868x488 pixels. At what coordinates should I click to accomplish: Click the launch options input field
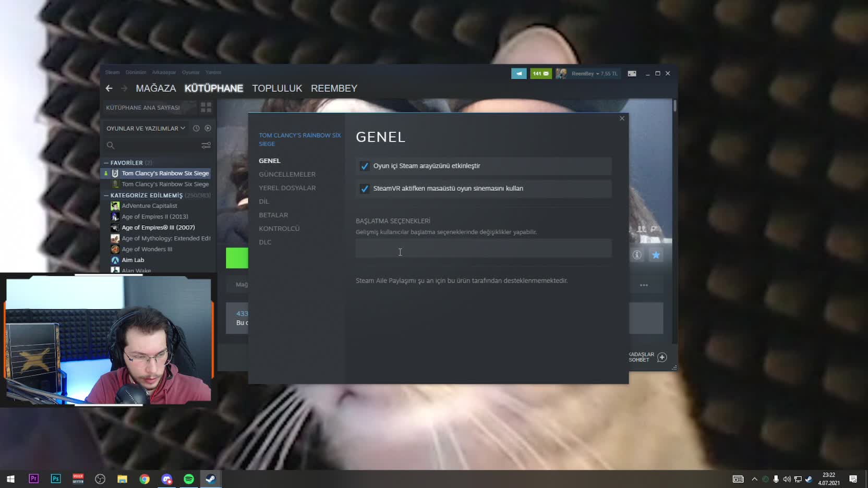click(x=484, y=248)
